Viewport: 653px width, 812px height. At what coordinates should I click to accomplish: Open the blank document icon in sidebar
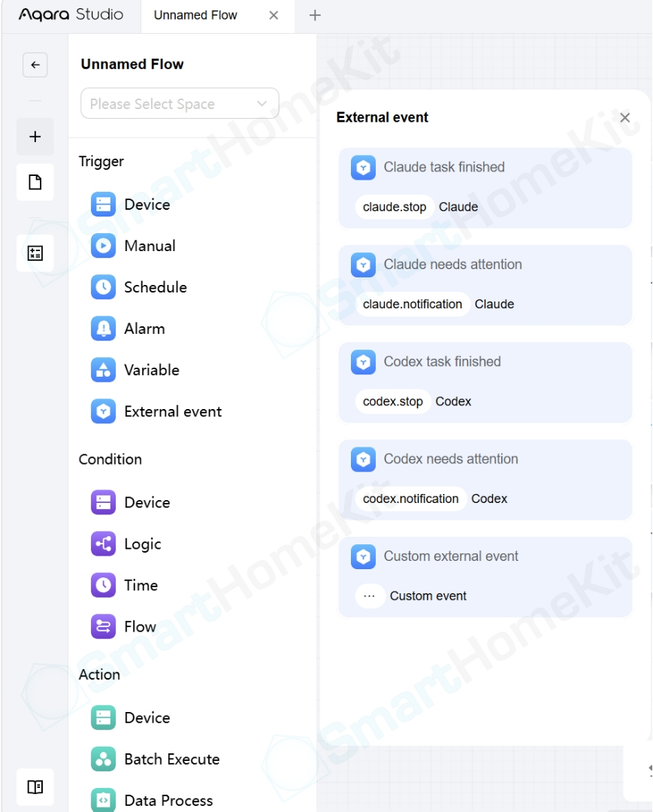pyautogui.click(x=35, y=182)
